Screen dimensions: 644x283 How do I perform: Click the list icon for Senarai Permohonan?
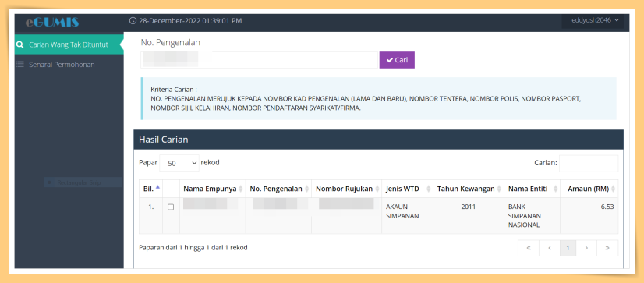(x=19, y=65)
